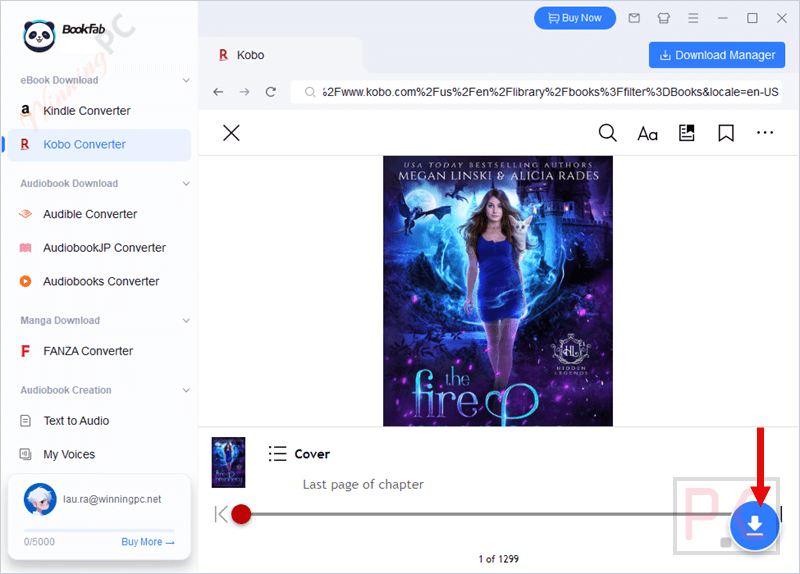Collapse the Audiobook Creation section
Viewport: 800px width, 574px height.
pos(186,390)
